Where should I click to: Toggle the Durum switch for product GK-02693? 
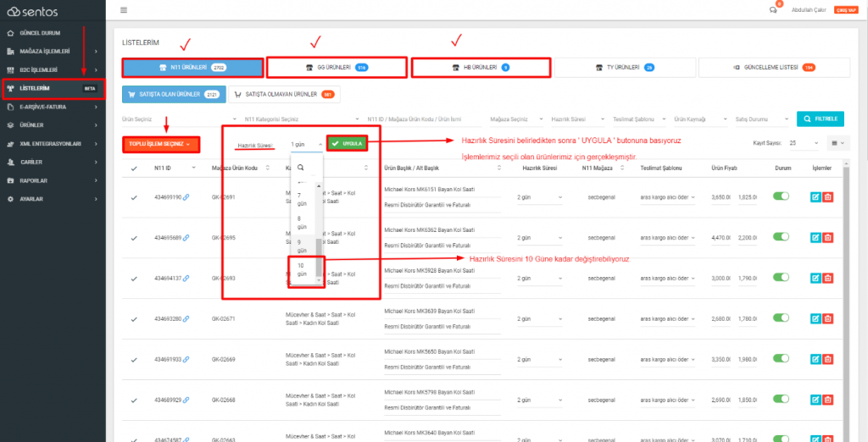point(781,278)
